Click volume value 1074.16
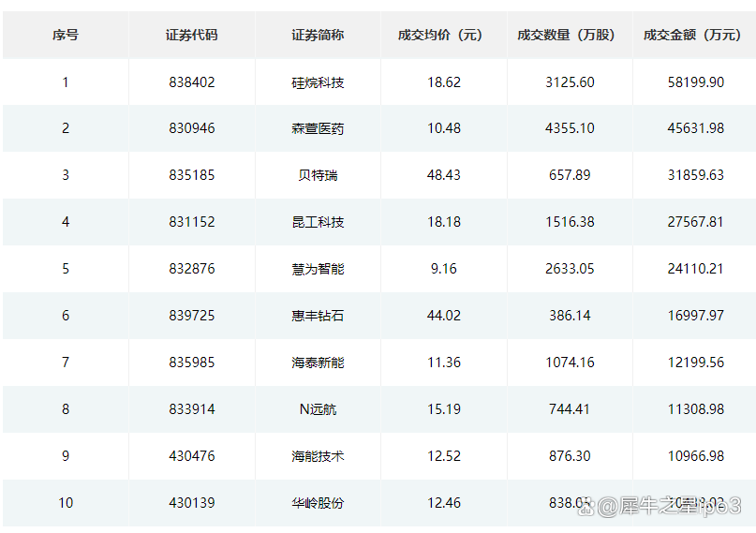756x533 pixels. (570, 363)
